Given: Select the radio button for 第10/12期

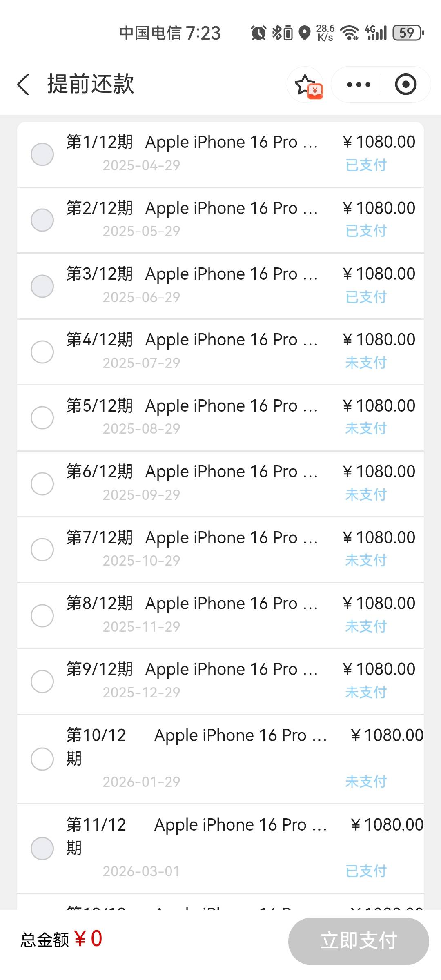Looking at the screenshot, I should pyautogui.click(x=42, y=759).
